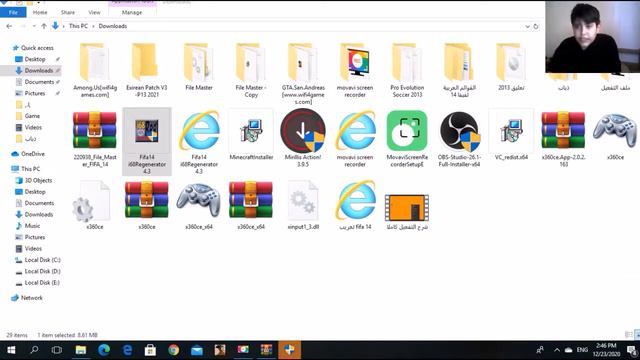Open Microsoft Store from the taskbar

[x=150, y=350]
